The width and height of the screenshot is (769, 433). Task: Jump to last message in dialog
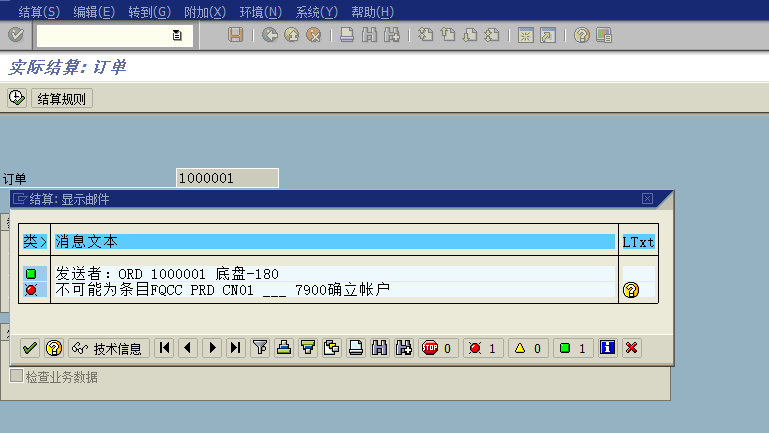pyautogui.click(x=236, y=348)
